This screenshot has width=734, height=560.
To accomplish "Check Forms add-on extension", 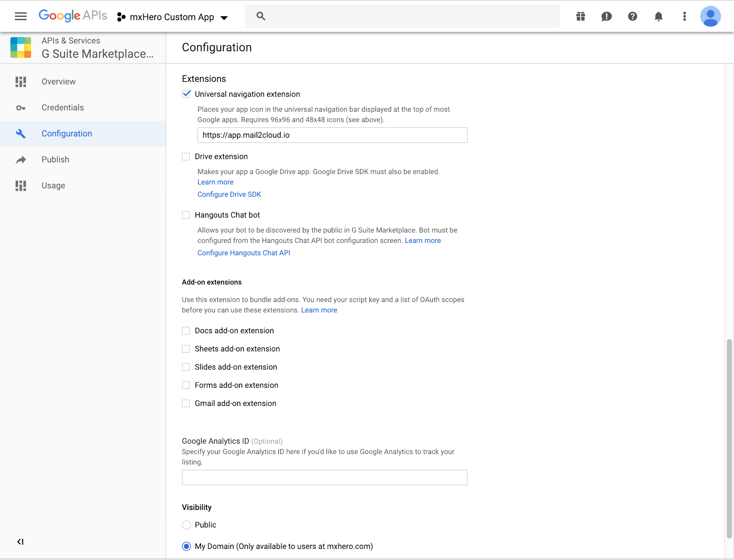I will pos(186,385).
